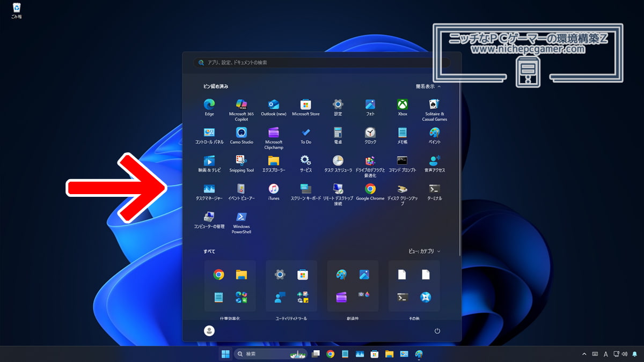Collapse pinned apps with the 簡易表示 chevron
The width and height of the screenshot is (644, 362).
pyautogui.click(x=429, y=86)
